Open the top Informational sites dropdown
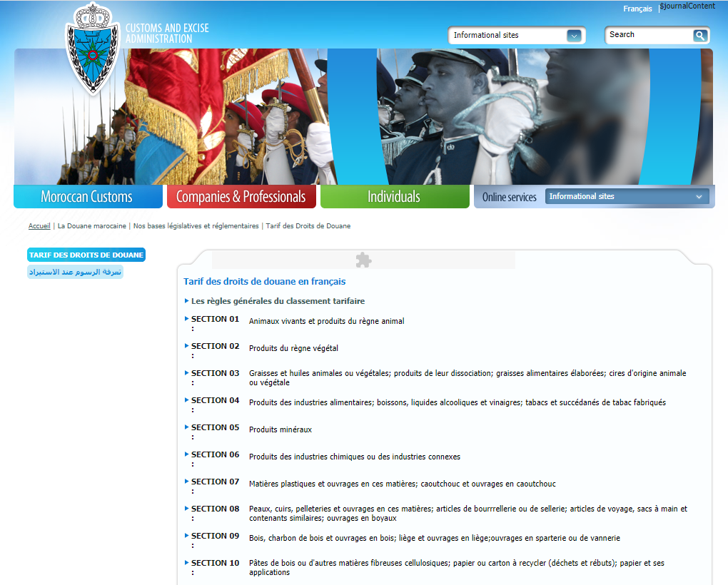This screenshot has width=728, height=585. (x=574, y=36)
